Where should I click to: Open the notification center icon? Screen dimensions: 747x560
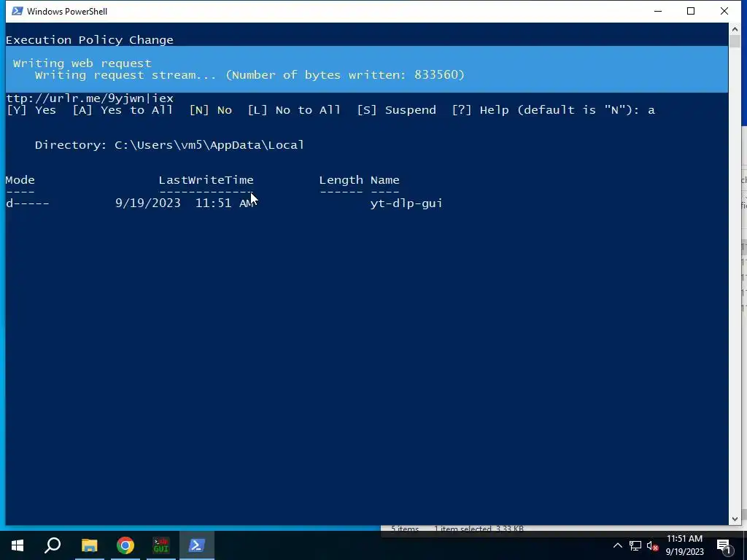click(x=724, y=546)
